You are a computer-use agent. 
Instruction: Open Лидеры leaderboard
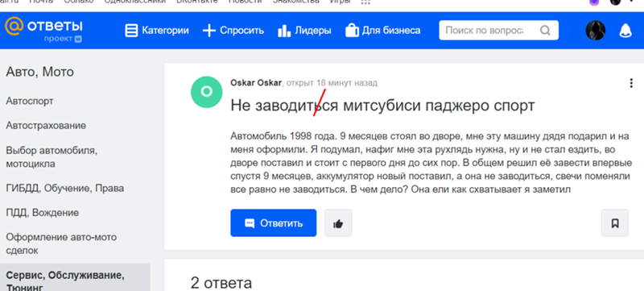click(x=304, y=31)
